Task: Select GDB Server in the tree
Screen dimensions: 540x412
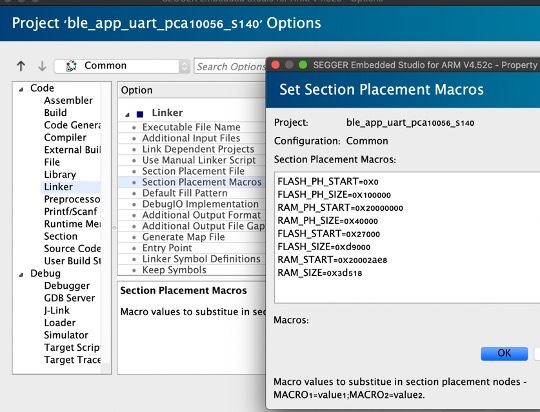Action: click(69, 298)
